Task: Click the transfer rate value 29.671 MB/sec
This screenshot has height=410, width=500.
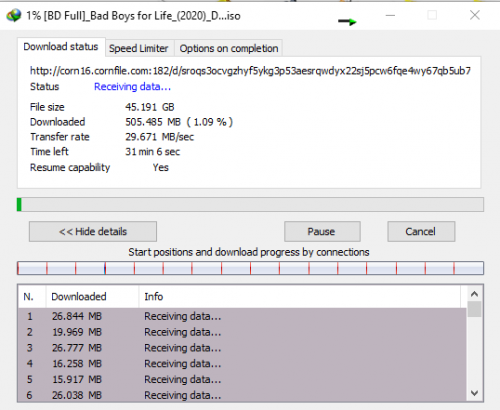Action: (x=159, y=137)
